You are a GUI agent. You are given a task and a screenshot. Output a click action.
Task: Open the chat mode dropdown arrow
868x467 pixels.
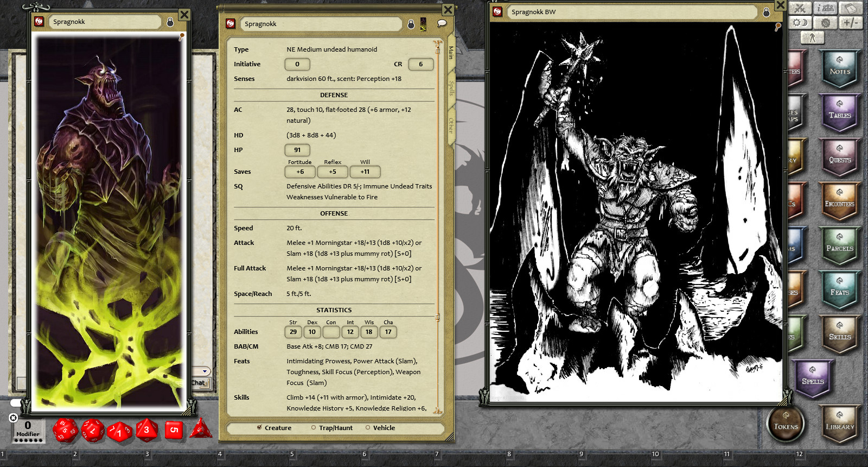(x=205, y=371)
